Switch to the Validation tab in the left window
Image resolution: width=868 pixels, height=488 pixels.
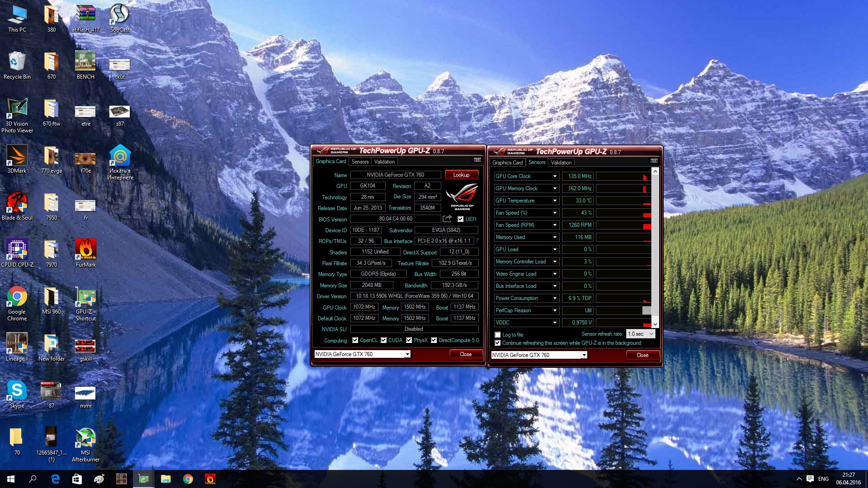coord(384,162)
